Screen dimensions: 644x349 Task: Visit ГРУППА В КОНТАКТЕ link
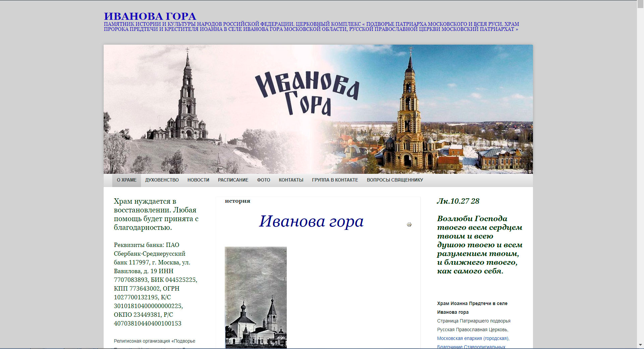[335, 180]
